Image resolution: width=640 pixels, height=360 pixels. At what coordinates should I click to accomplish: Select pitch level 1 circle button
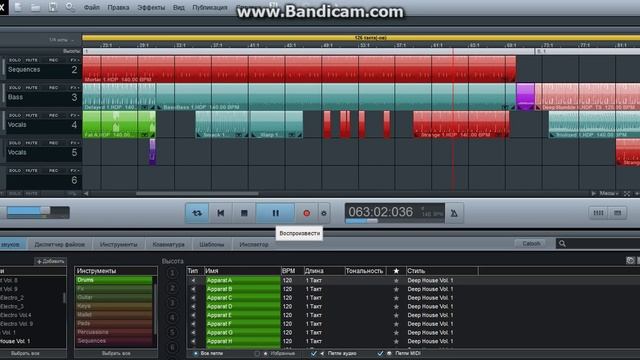172,273
